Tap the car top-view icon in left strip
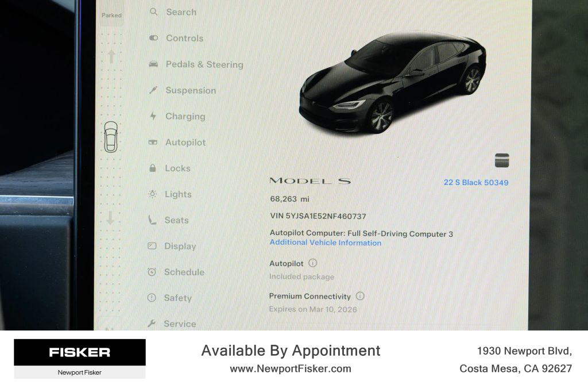This screenshot has width=588, height=392. (111, 137)
